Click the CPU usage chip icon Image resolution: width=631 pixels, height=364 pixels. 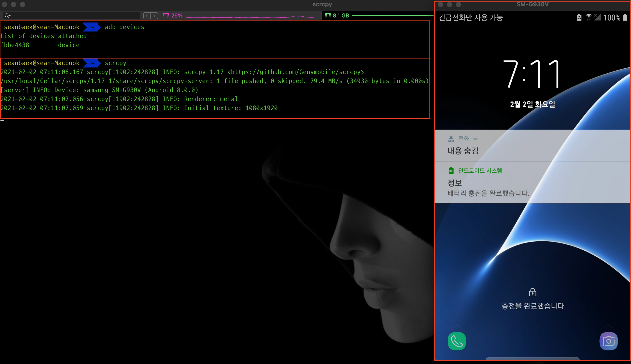(166, 16)
